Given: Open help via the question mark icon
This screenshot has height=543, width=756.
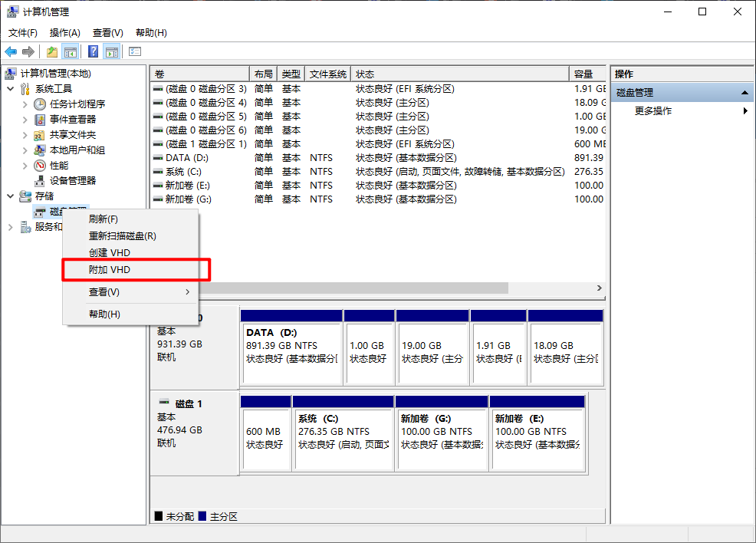Looking at the screenshot, I should [x=93, y=51].
